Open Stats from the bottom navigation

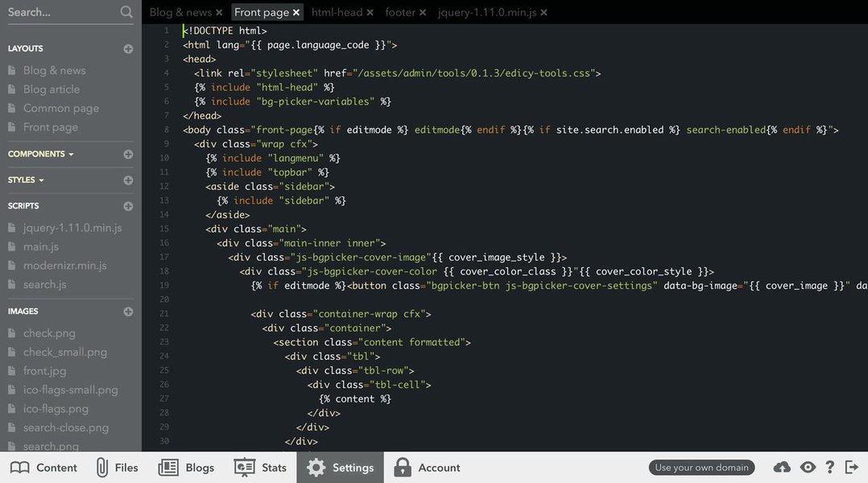pyautogui.click(x=261, y=467)
